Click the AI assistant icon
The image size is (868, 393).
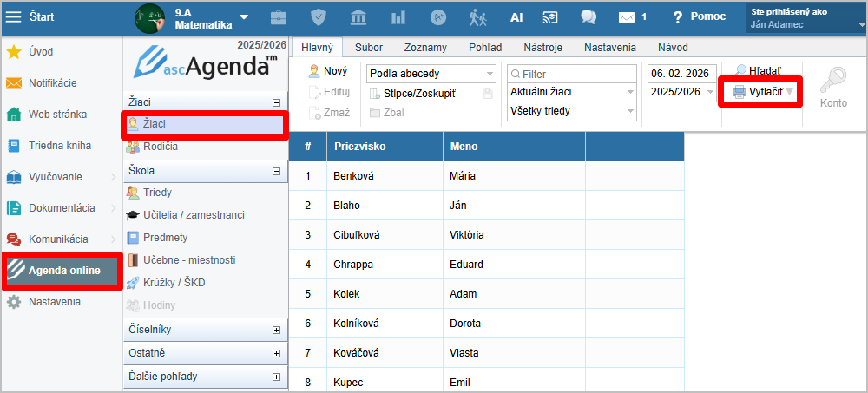pos(516,17)
